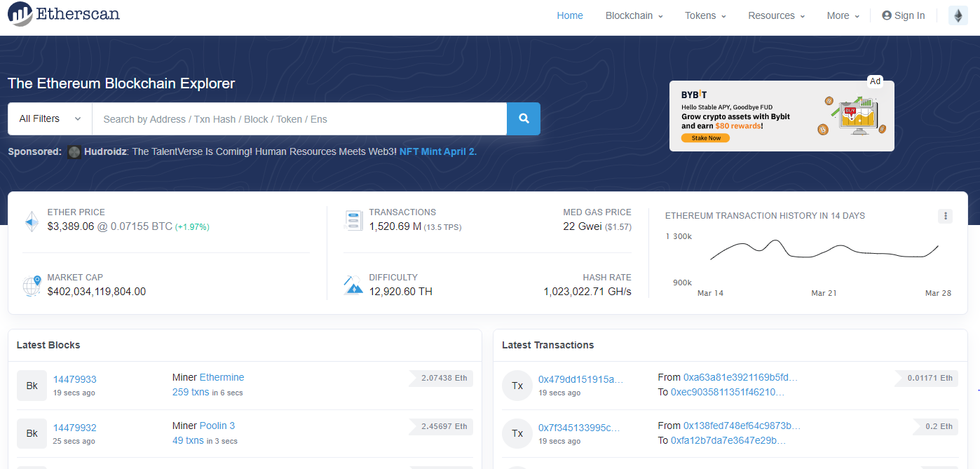980x469 pixels.
Task: Open miner Ethermine link
Action: click(222, 377)
